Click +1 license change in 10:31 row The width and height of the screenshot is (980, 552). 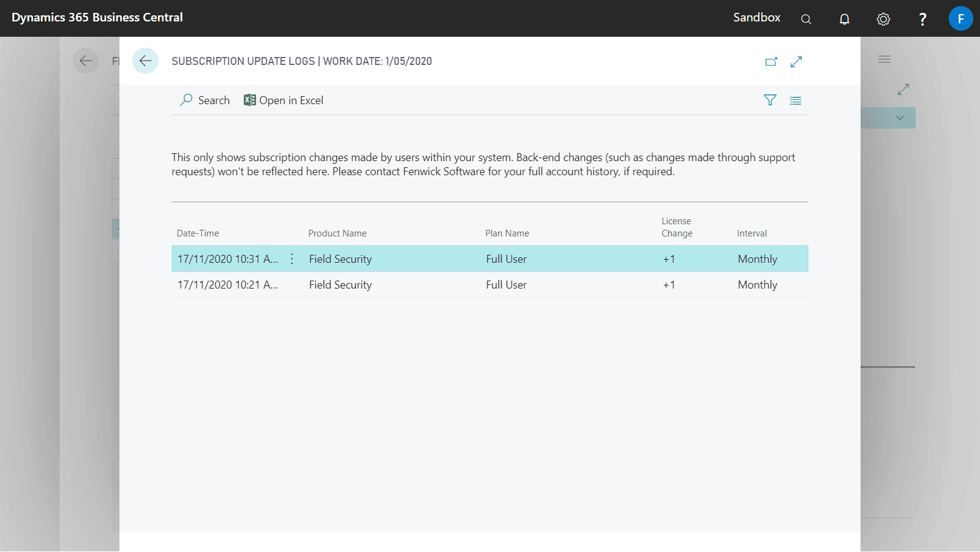[669, 259]
